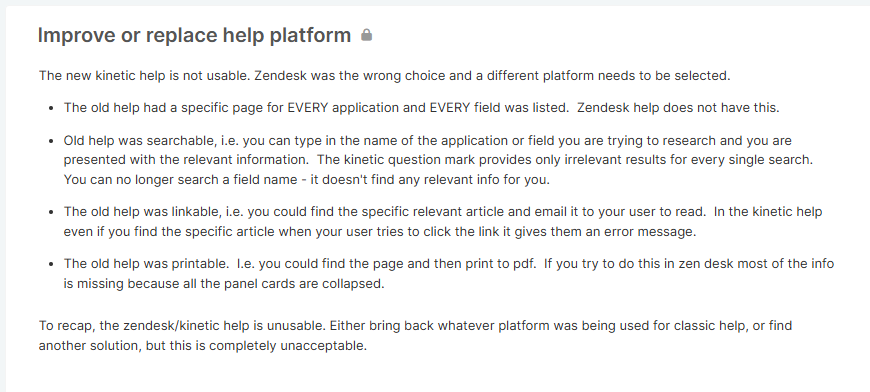Click the line about panel cards being collapsed
This screenshot has height=392, width=870.
(x=224, y=284)
